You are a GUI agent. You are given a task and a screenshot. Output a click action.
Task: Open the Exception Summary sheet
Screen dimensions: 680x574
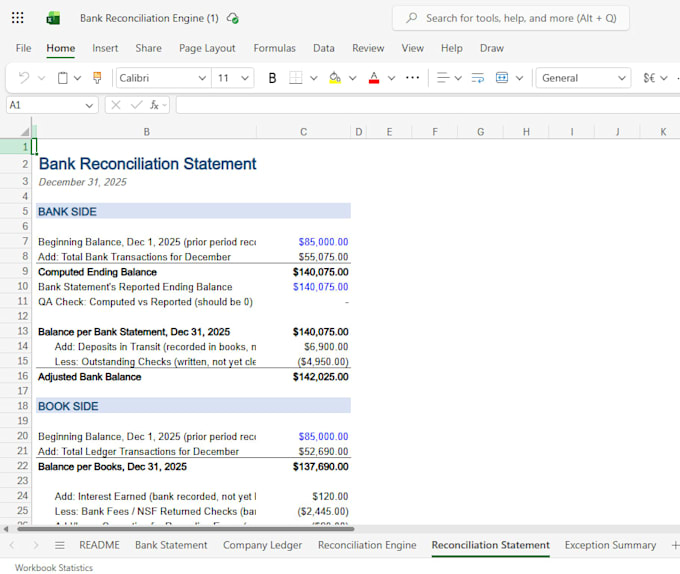tap(610, 545)
